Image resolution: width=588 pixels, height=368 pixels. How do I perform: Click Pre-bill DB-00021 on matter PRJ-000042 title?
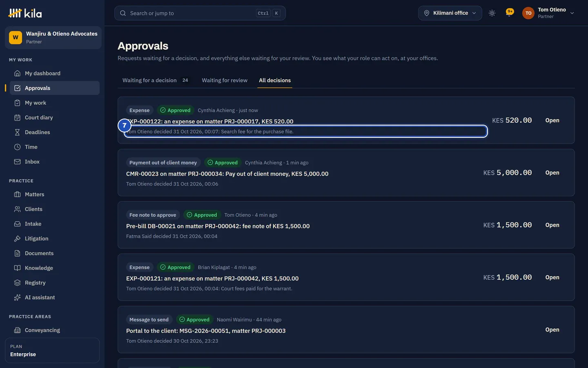218,226
